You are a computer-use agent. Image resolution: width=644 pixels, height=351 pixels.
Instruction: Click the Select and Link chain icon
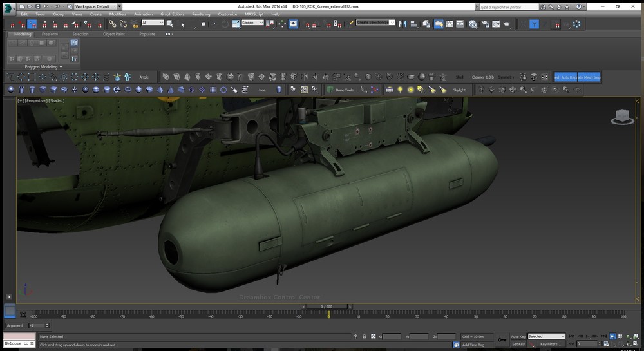[x=113, y=24]
